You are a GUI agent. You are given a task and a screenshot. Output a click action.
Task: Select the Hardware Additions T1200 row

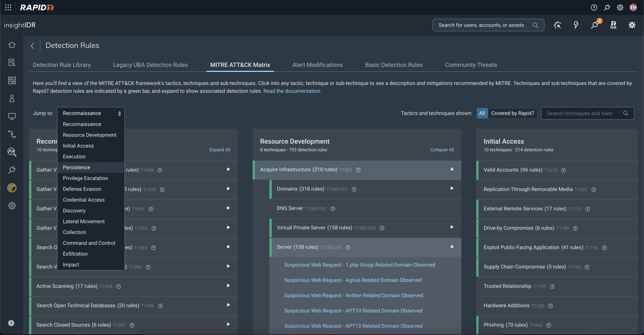pos(557,306)
